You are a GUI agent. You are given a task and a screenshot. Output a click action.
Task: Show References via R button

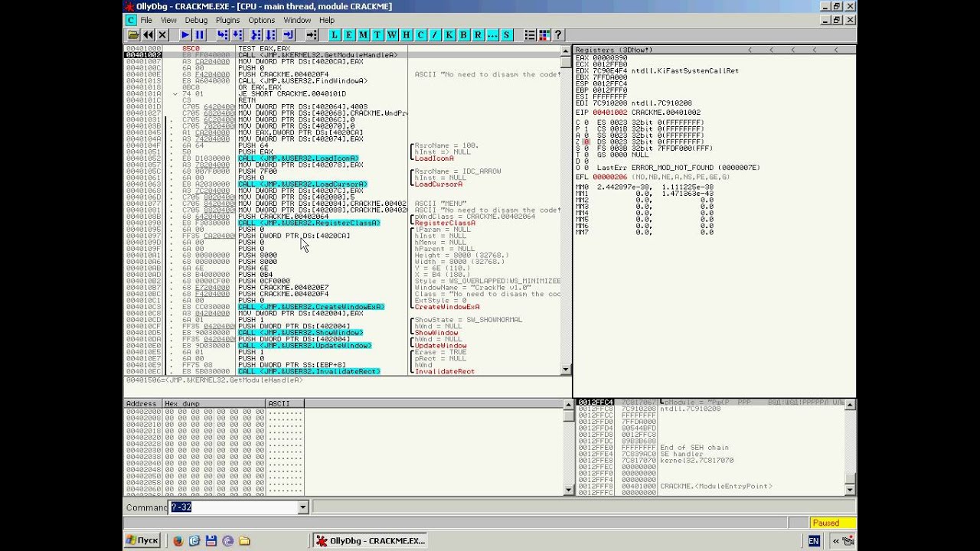click(478, 35)
